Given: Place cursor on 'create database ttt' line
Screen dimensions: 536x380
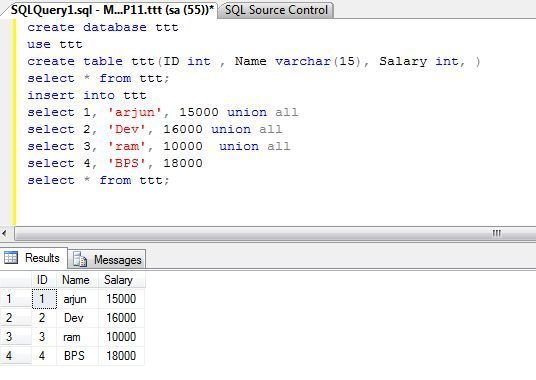Looking at the screenshot, I should click(103, 27).
